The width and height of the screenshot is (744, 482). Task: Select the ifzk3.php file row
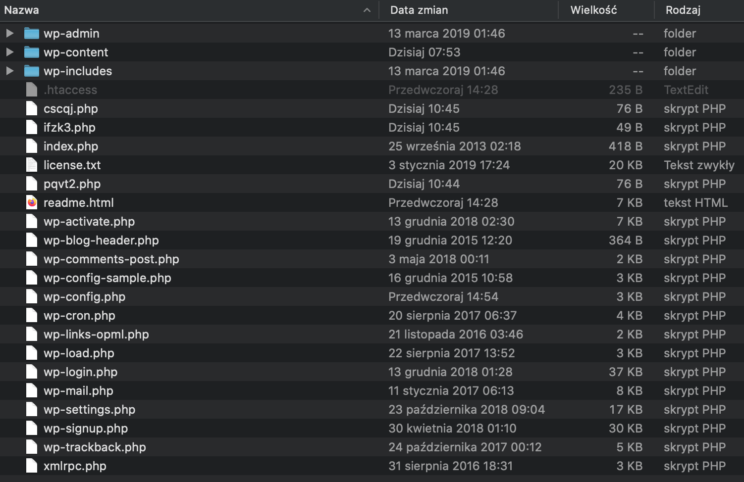[x=372, y=128]
